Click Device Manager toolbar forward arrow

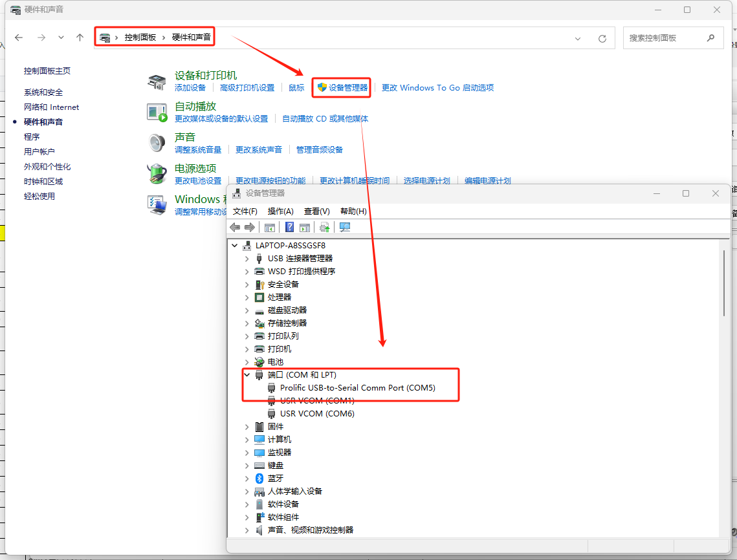(250, 228)
